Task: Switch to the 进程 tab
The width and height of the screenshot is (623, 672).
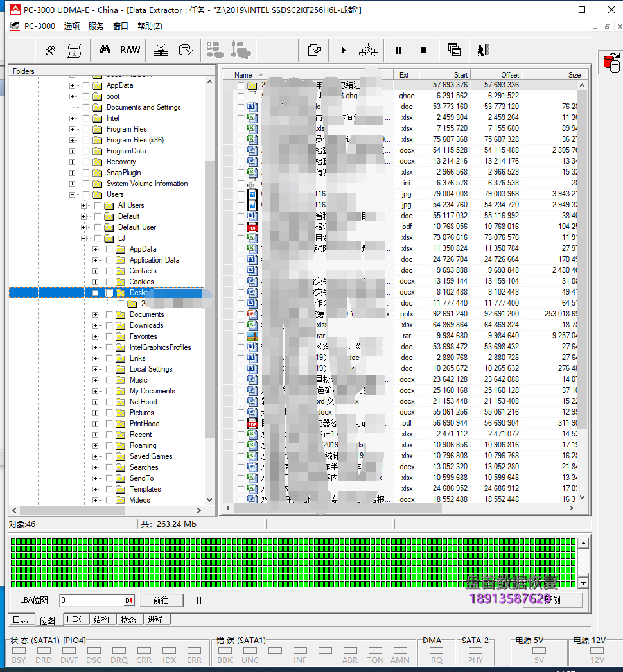Action: pyautogui.click(x=155, y=619)
